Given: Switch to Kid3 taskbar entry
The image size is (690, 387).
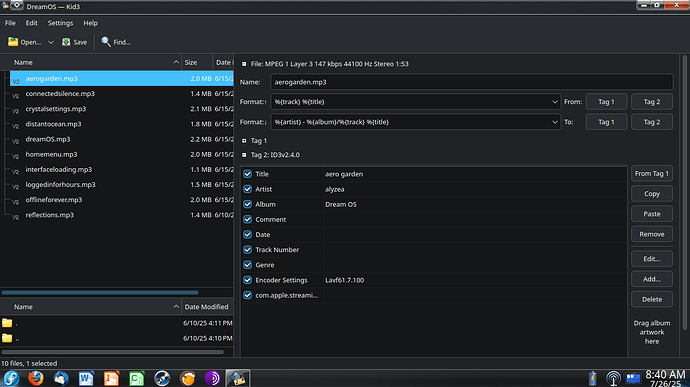Looking at the screenshot, I should (238, 378).
